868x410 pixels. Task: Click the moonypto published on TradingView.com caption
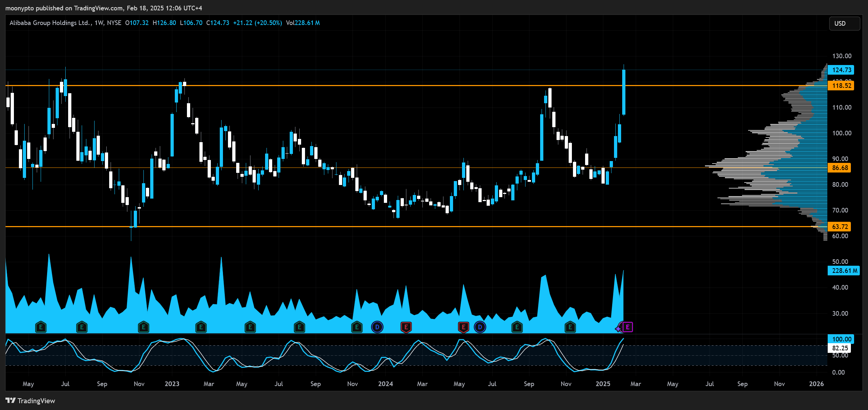pyautogui.click(x=103, y=8)
